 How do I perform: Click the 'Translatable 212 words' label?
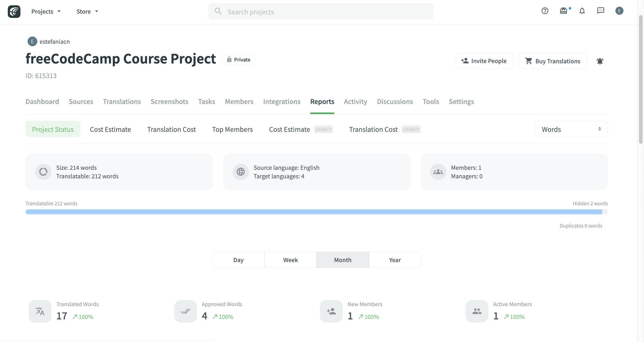pyautogui.click(x=52, y=203)
